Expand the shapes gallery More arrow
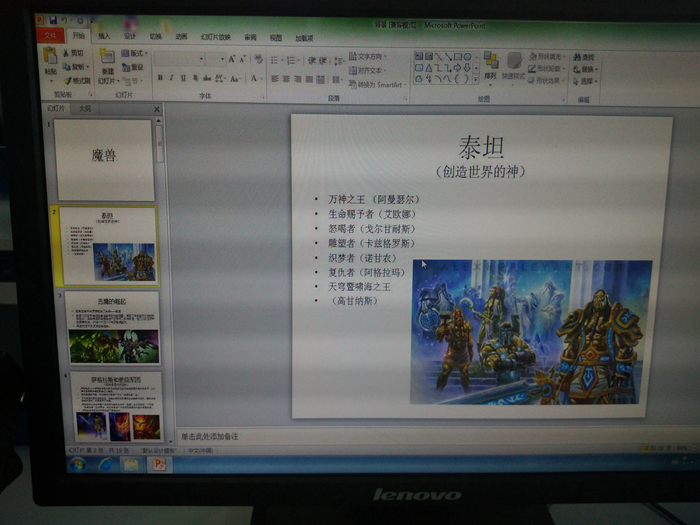Screen dimensions: 700x525 click(x=474, y=80)
